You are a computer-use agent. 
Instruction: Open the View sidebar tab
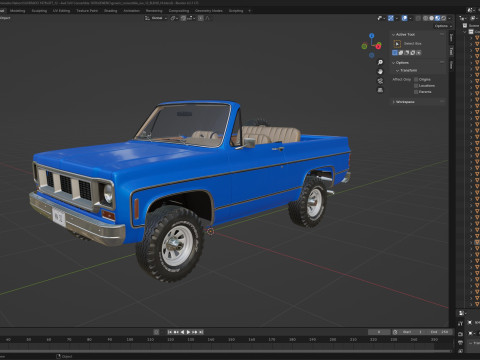coord(451,64)
